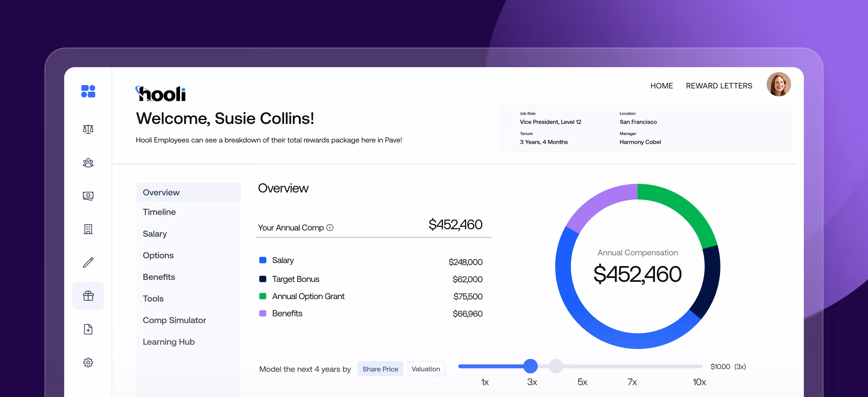The height and width of the screenshot is (397, 868).
Task: Click the Salary blue legend swatch
Action: pos(263,260)
